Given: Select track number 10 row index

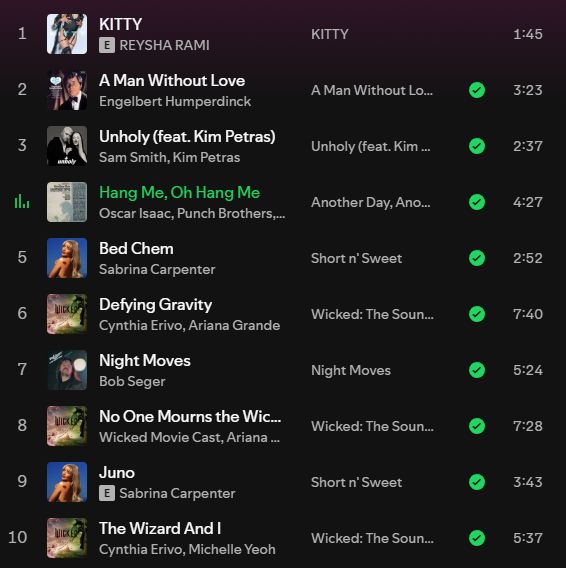Looking at the screenshot, I should [18, 537].
